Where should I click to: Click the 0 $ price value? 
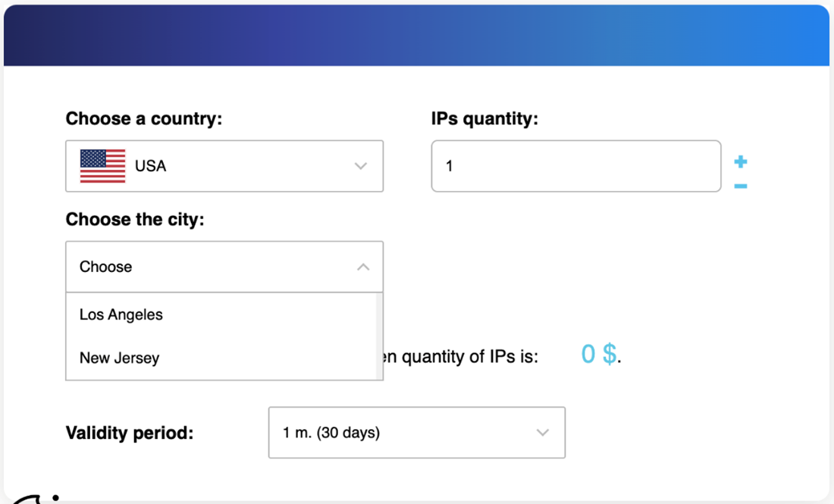[599, 354]
